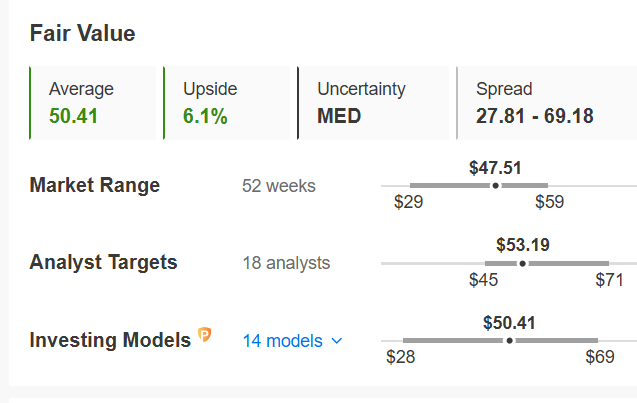Viewport: 637px width, 403px height.
Task: Click the Market Range label
Action: click(x=95, y=185)
